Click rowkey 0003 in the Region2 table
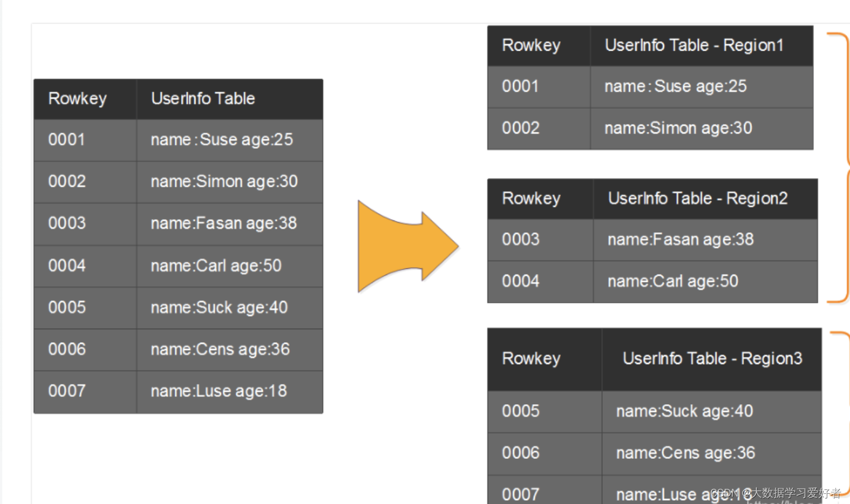The width and height of the screenshot is (850, 504). [521, 240]
